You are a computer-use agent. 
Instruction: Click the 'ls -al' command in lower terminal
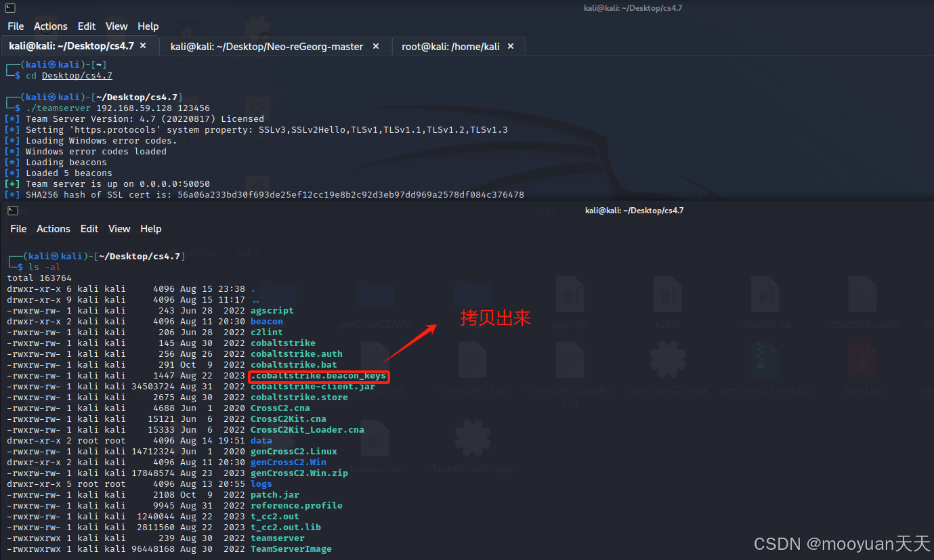[45, 267]
